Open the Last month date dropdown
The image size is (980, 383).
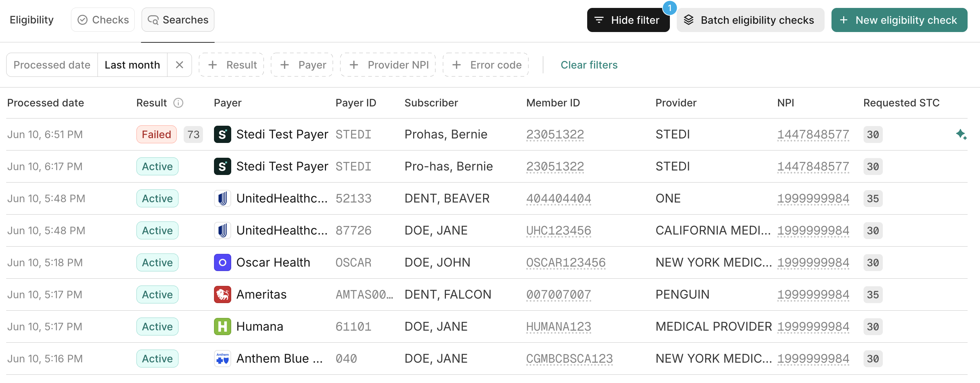point(132,65)
